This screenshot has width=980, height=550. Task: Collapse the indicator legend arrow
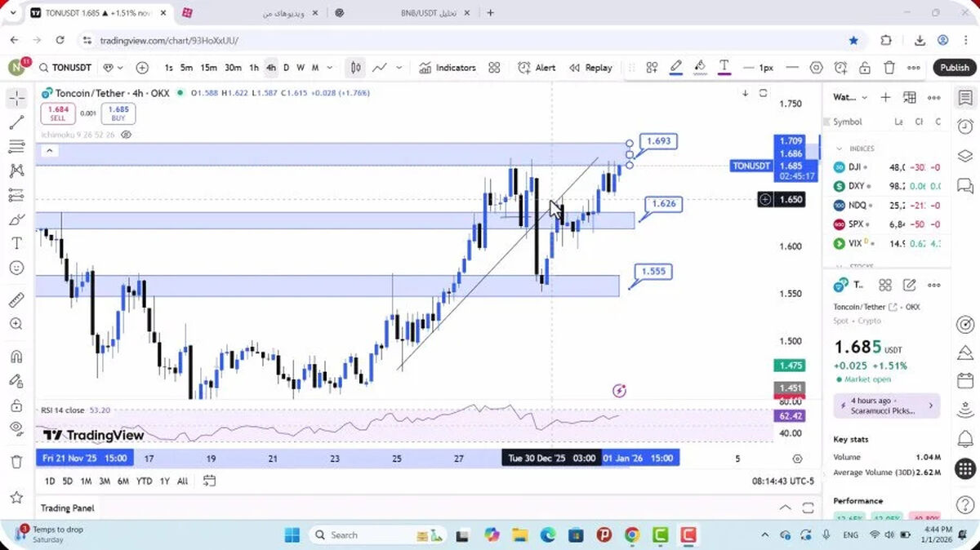[x=49, y=150]
